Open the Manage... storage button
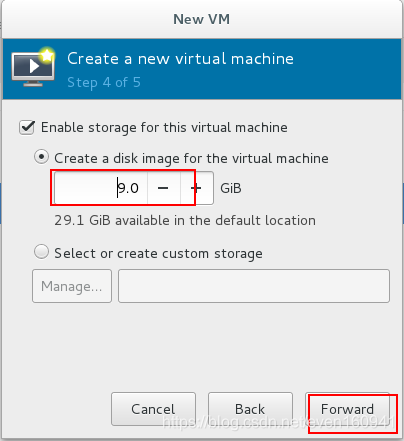 click(x=72, y=286)
